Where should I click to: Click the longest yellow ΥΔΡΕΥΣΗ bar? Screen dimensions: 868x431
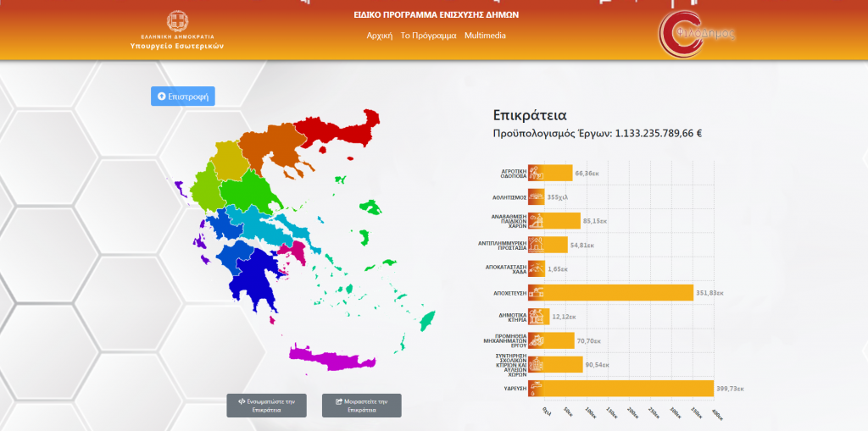coord(628,388)
